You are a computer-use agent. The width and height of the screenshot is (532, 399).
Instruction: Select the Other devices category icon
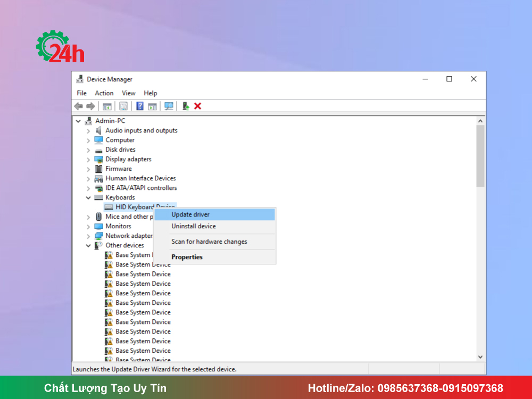point(98,245)
